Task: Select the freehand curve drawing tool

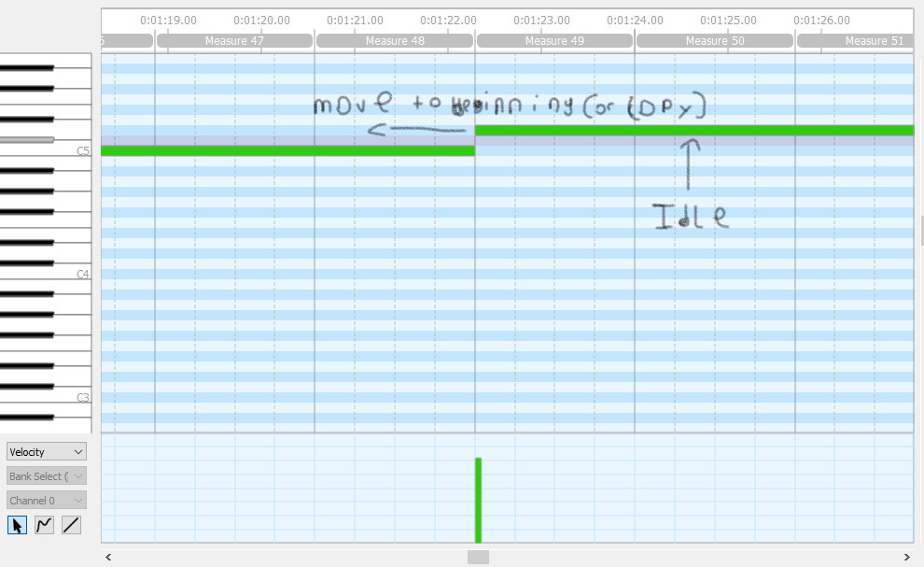Action: click(43, 524)
